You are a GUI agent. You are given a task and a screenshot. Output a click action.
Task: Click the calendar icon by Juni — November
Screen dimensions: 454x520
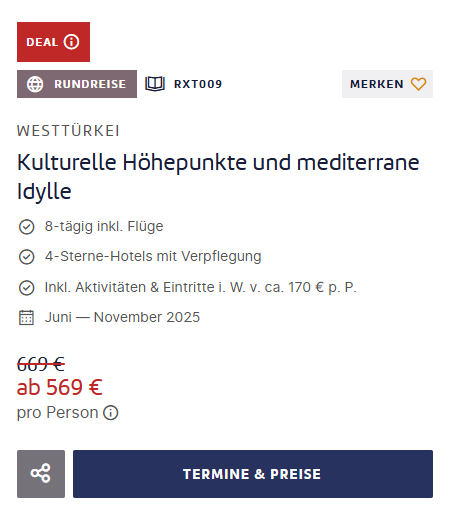click(x=26, y=317)
